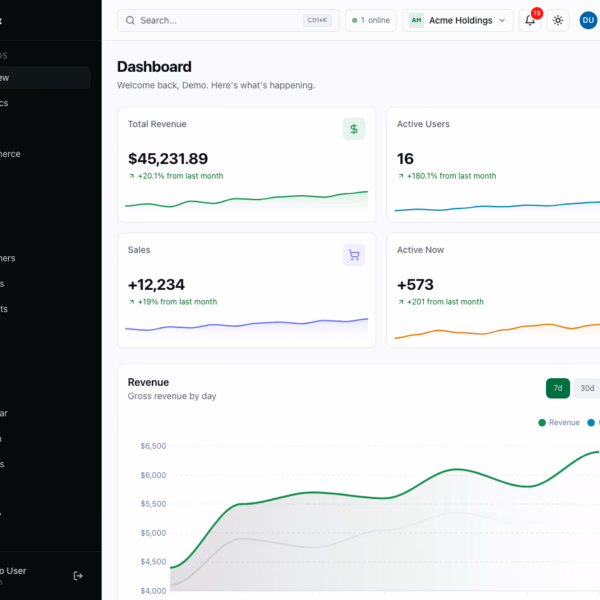
Task: Focus the Search input field
Action: (x=228, y=20)
